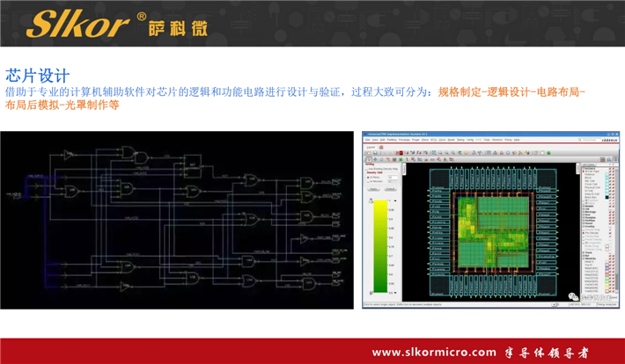Select the Layout tab

tap(371, 147)
